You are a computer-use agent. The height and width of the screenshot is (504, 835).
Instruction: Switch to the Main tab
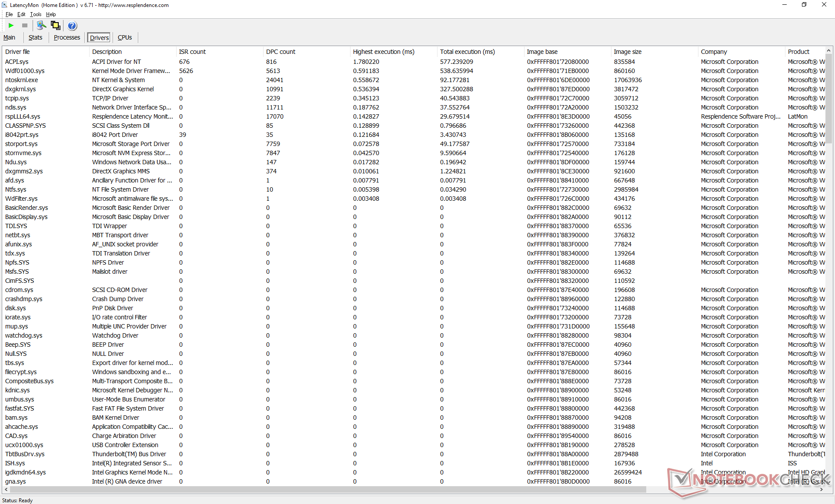point(9,37)
